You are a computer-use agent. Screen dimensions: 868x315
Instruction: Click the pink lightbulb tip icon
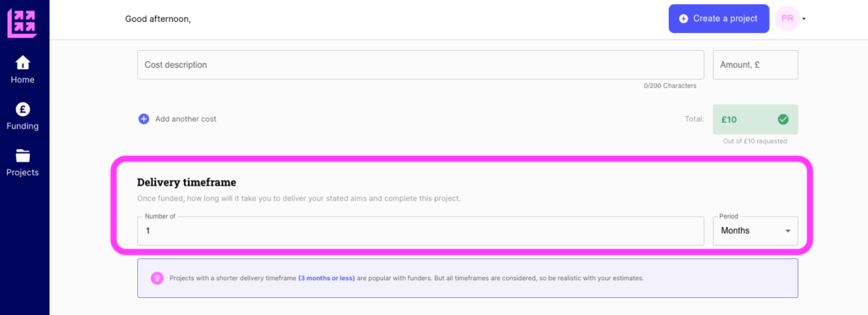157,278
